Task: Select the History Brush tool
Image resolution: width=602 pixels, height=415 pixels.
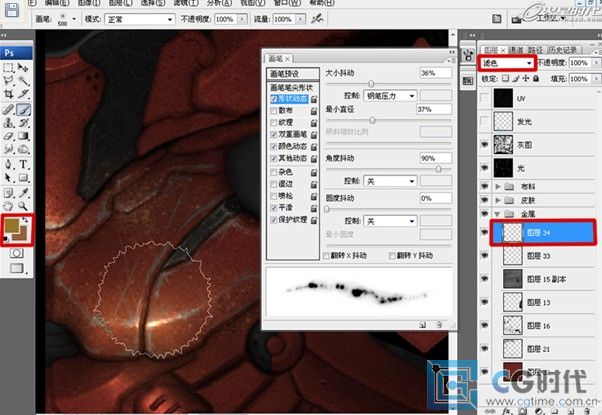Action: (x=23, y=123)
